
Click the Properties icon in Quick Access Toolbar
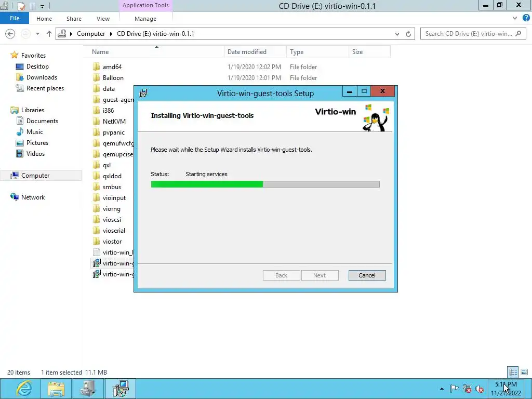pos(21,6)
